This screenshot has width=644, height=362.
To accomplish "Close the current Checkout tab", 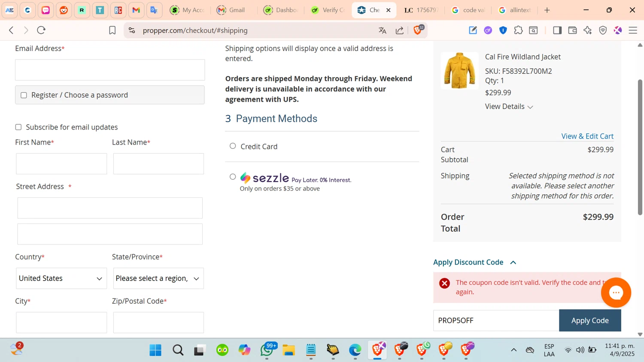I will pyautogui.click(x=388, y=10).
